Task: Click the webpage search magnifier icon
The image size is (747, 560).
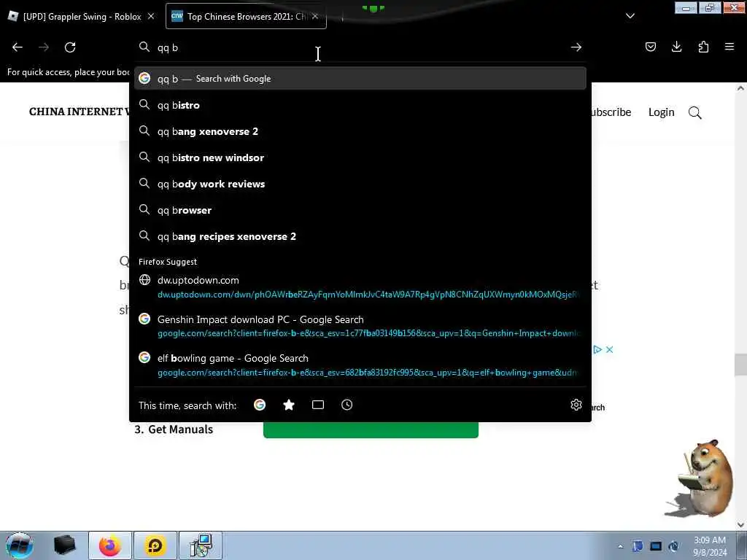Action: tap(695, 113)
